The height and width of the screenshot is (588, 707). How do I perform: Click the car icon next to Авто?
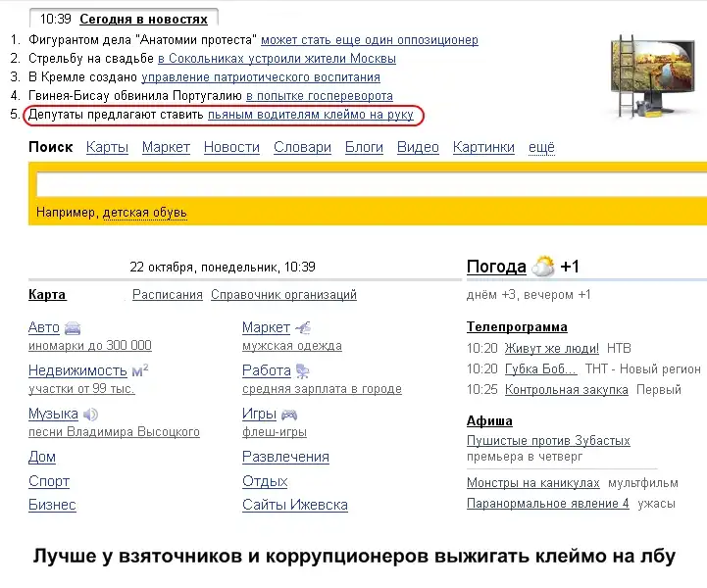pyautogui.click(x=73, y=328)
